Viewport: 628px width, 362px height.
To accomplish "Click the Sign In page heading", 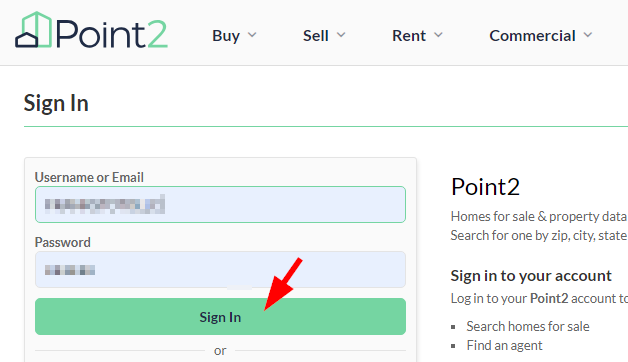I will (56, 103).
